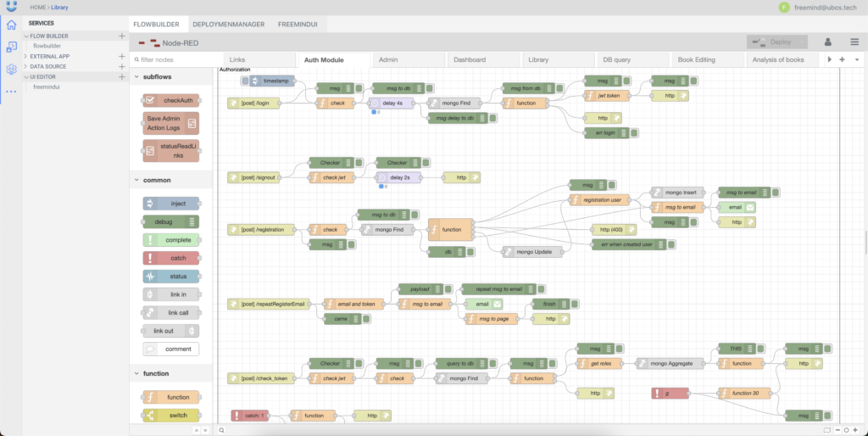This screenshot has width=868, height=436.
Task: Click the search flows magnifier in footer
Action: [x=221, y=430]
